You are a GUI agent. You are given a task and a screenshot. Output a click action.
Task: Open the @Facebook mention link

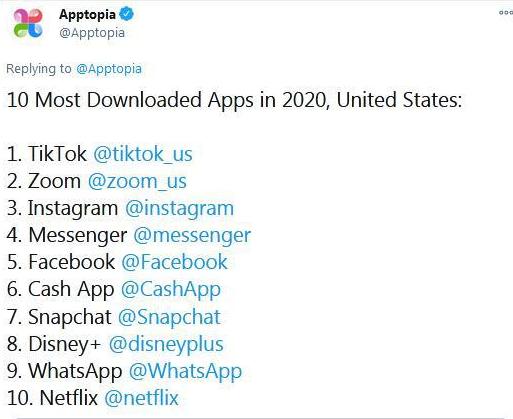coord(174,262)
